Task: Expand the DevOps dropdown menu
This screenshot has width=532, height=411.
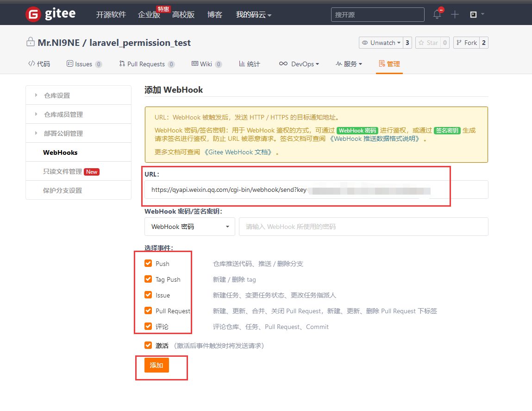Action: pos(299,64)
